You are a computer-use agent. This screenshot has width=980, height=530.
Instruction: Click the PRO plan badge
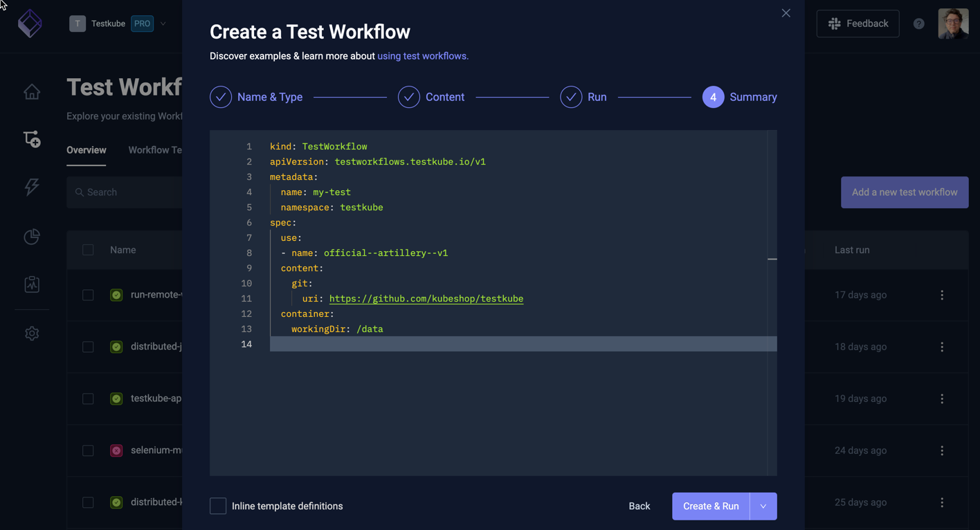(x=143, y=24)
